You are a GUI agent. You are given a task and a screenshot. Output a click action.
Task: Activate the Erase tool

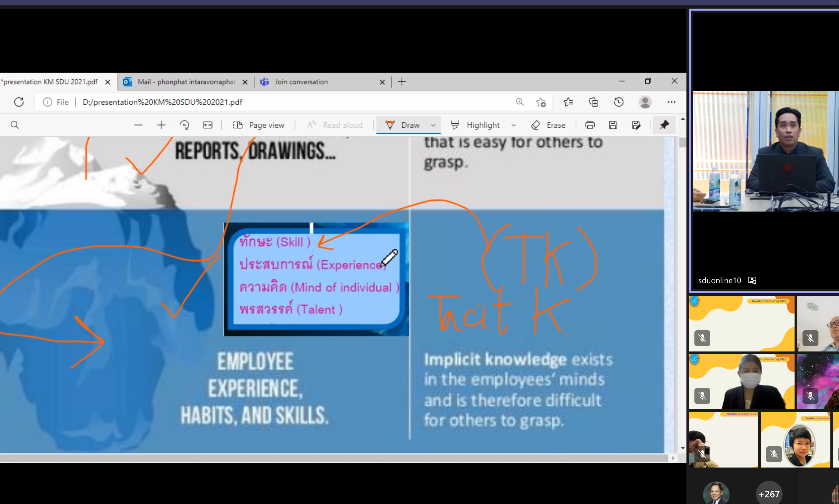(x=548, y=125)
